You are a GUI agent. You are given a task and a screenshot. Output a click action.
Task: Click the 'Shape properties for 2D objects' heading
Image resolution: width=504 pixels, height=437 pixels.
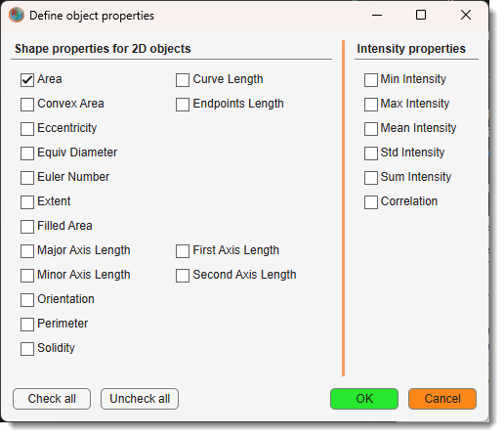(x=103, y=49)
